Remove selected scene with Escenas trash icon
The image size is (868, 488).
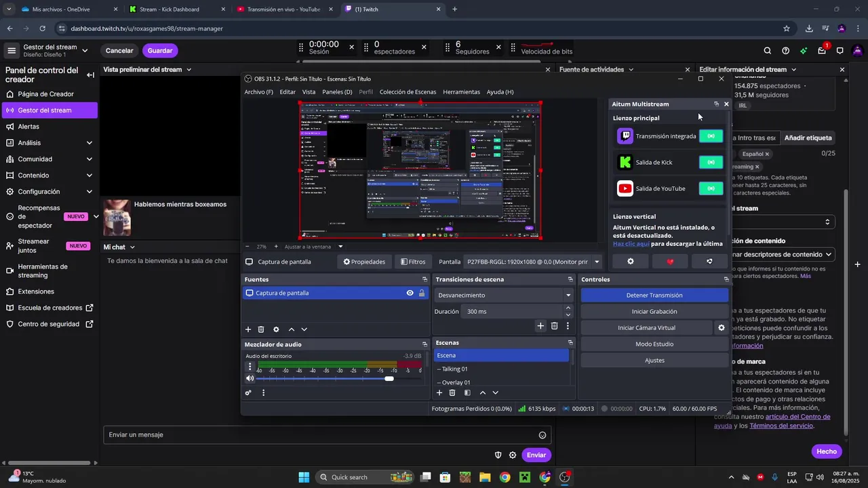452,392
